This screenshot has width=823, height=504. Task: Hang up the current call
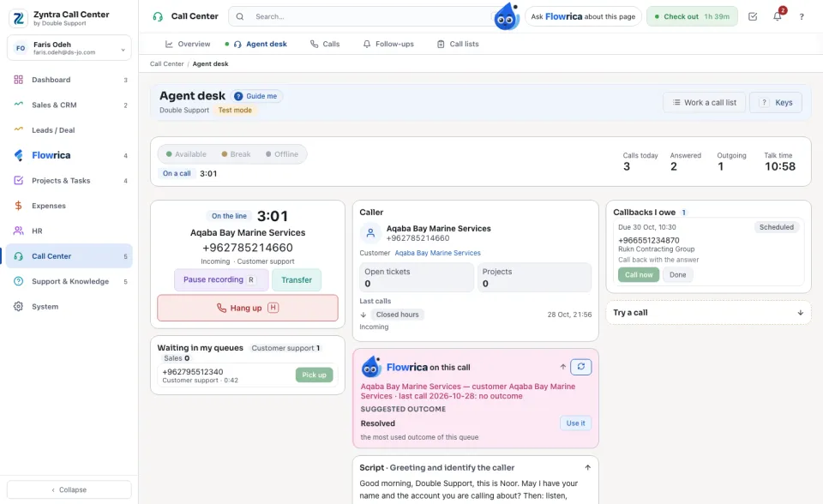click(248, 308)
